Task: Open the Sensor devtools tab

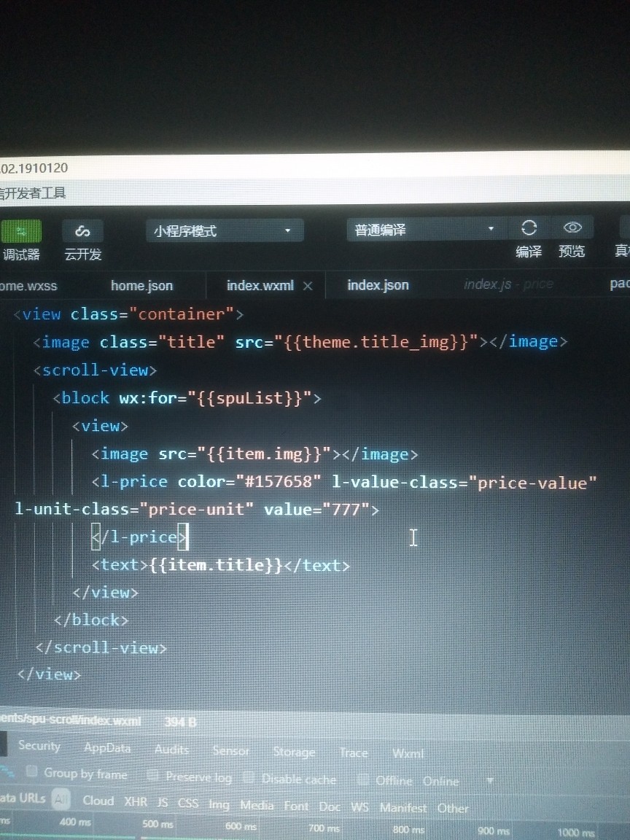Action: pos(231,751)
